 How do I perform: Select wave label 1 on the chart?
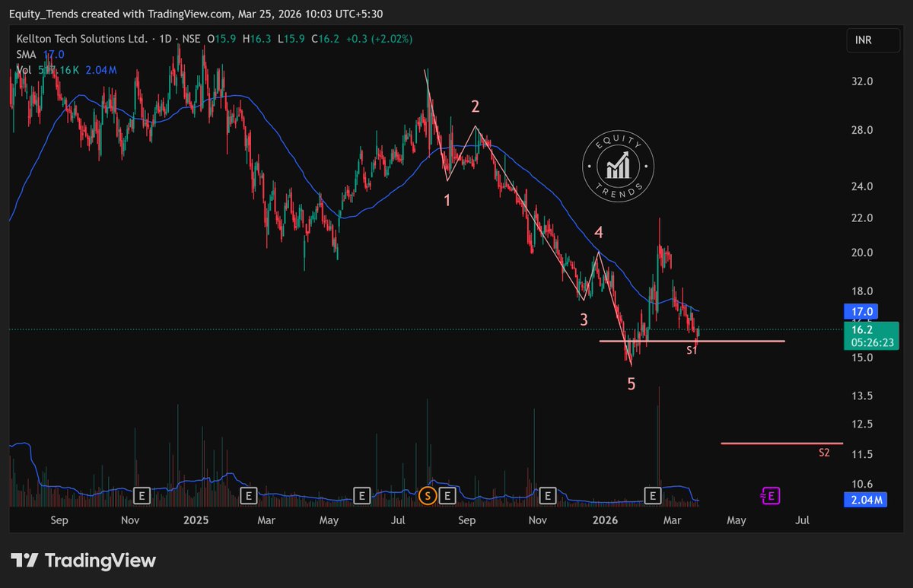pos(447,200)
